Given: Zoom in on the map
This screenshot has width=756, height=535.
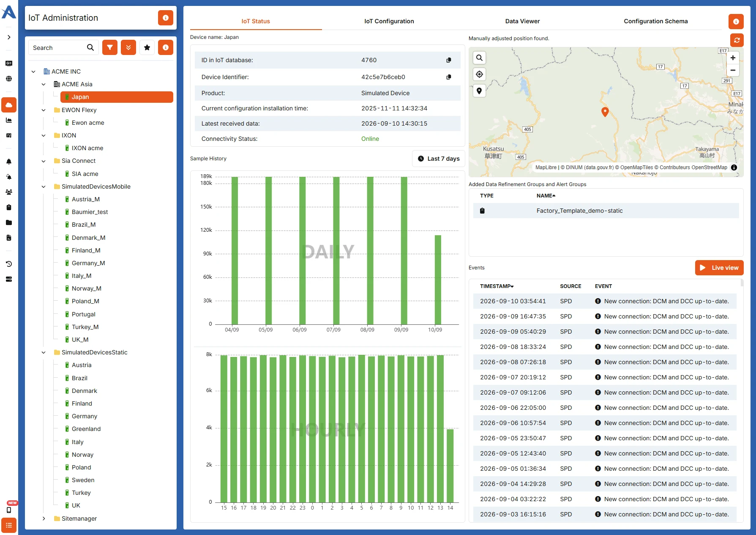Looking at the screenshot, I should click(733, 58).
